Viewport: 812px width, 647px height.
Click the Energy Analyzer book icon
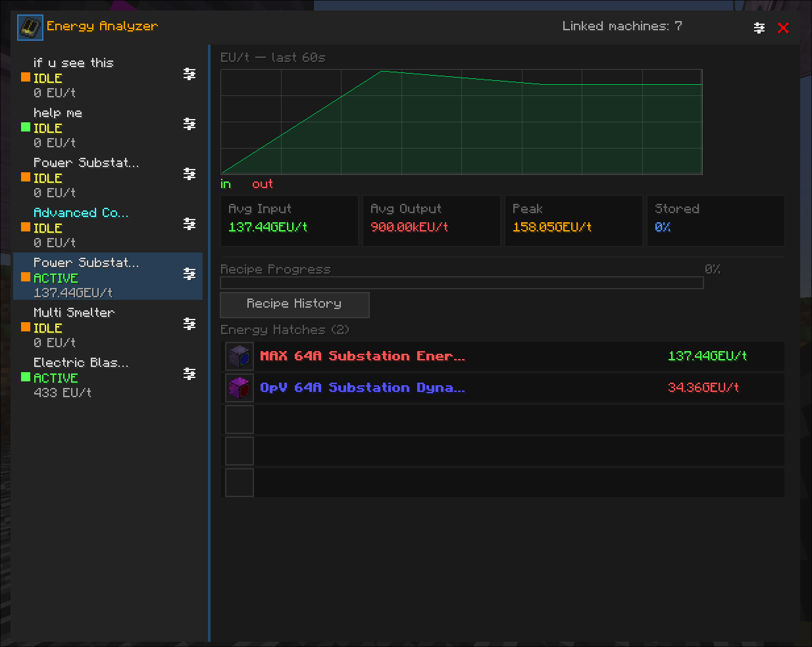(x=30, y=28)
